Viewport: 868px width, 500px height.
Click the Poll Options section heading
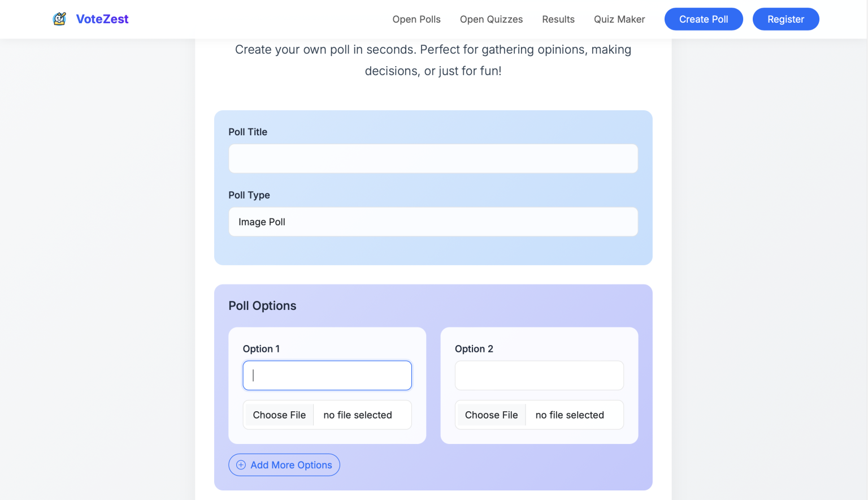click(x=262, y=305)
